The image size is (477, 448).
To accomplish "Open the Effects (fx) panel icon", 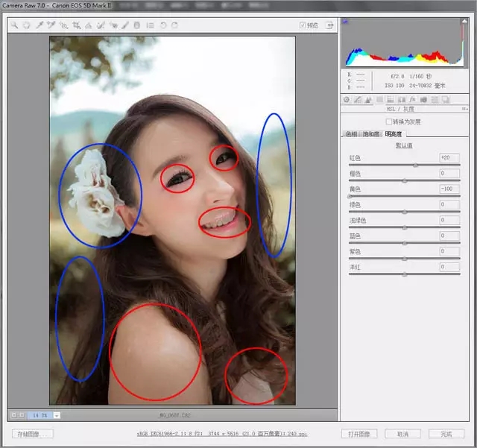I will click(413, 99).
